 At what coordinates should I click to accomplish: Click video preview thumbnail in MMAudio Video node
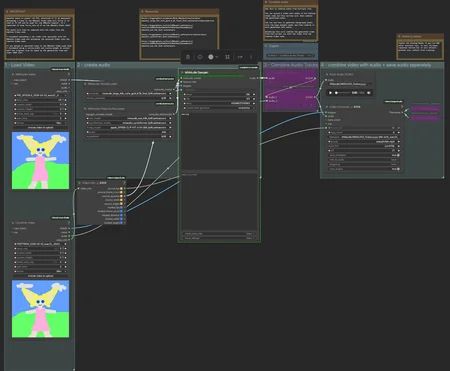41,161
